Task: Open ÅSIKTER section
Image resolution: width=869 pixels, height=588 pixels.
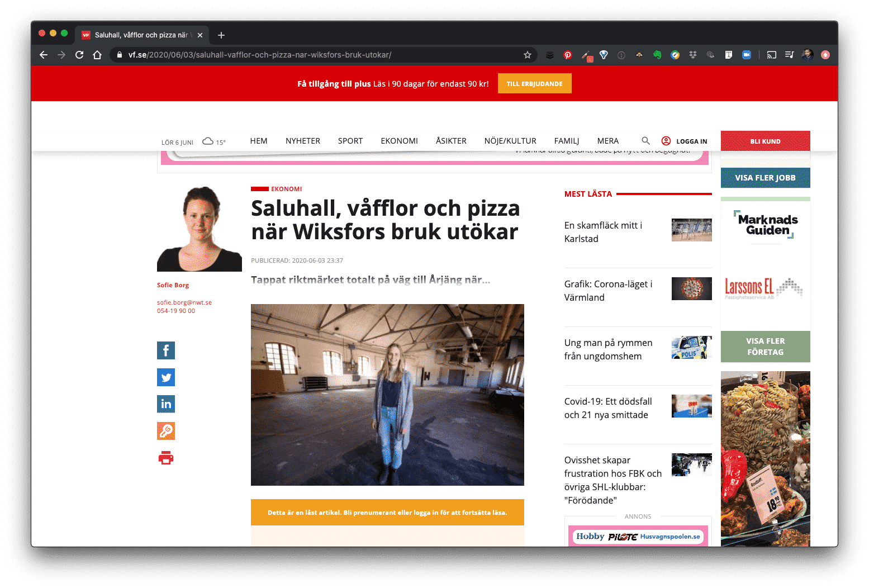Action: [x=451, y=141]
